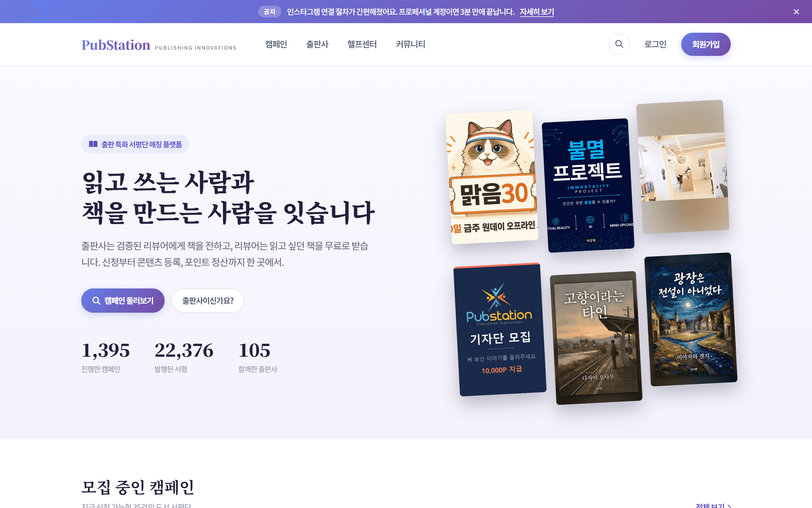Click the PubStation logo

(x=116, y=45)
